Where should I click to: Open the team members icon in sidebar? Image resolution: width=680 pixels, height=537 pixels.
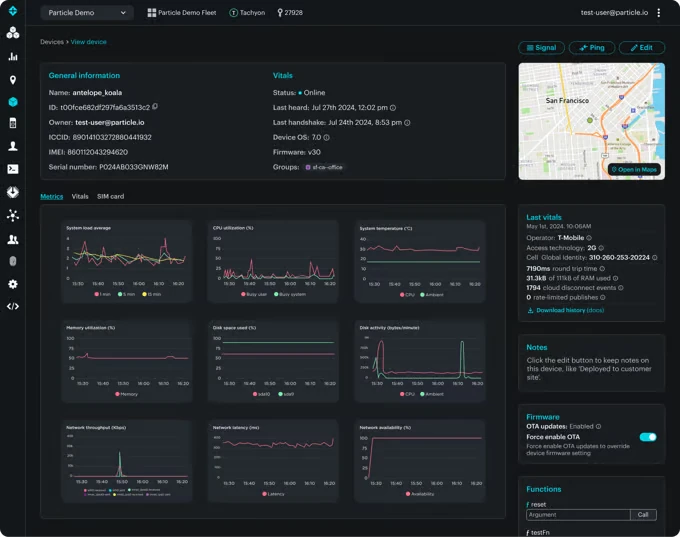pos(13,239)
